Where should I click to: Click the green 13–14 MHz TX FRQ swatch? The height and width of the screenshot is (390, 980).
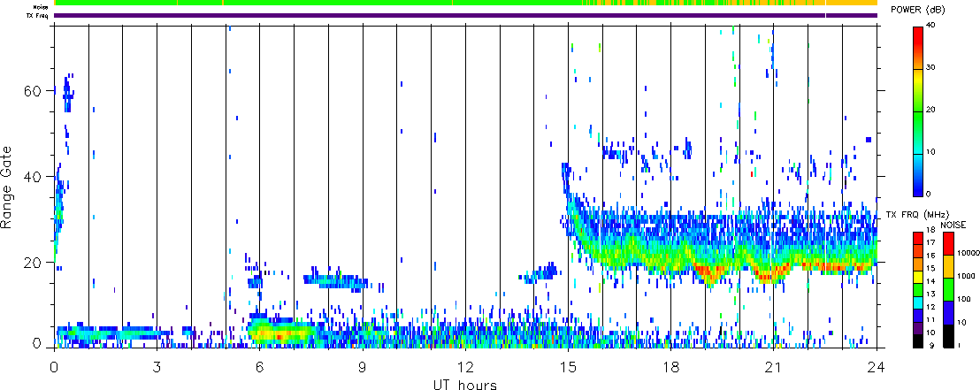tap(917, 289)
